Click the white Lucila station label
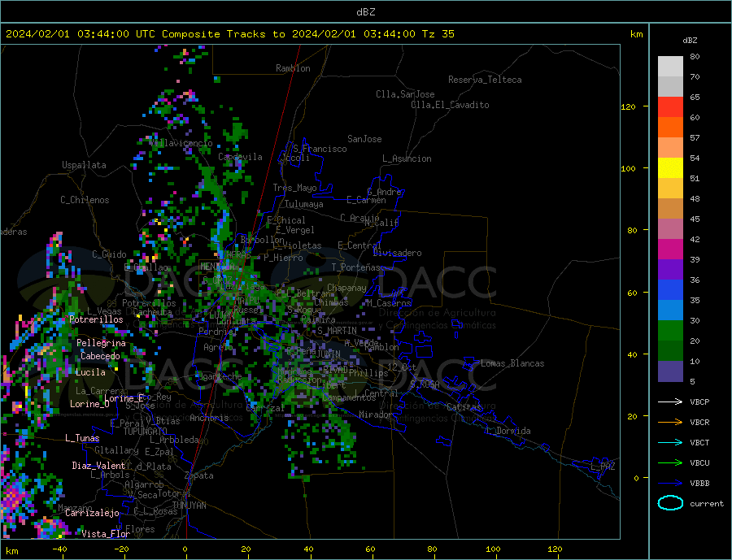 click(x=90, y=372)
